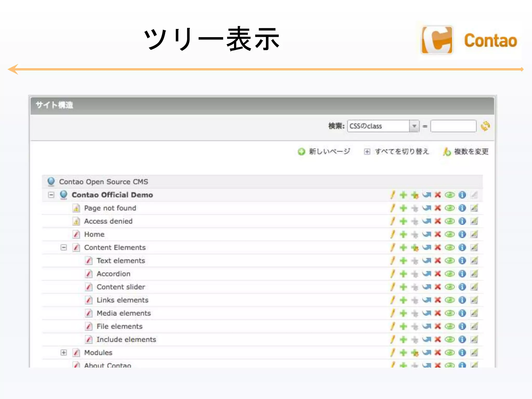Image resolution: width=532 pixels, height=399 pixels.
Task: Expand the Modules tree node
Action: tap(64, 353)
